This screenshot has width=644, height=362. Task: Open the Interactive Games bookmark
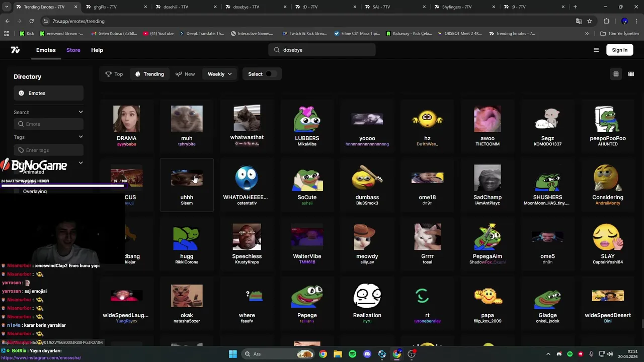click(x=252, y=33)
